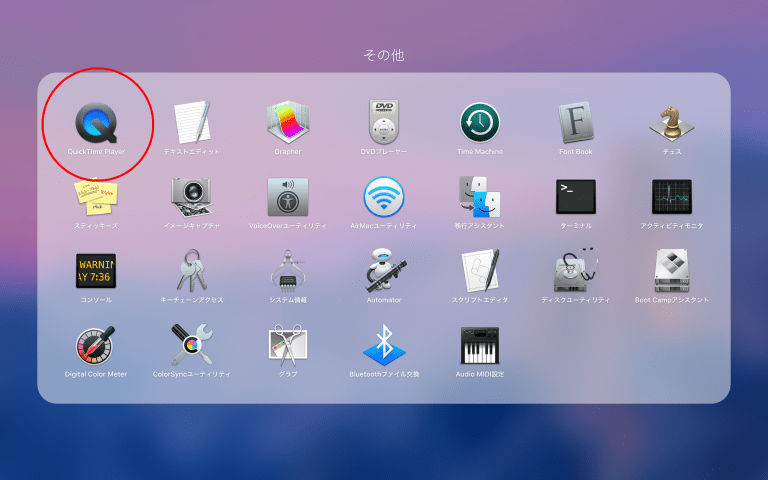Open the チェス chess app
Screen dimensions: 768x480
coord(672,122)
